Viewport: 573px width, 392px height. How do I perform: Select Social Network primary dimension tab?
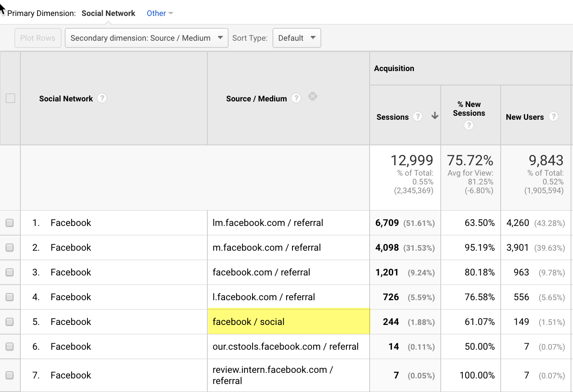coord(108,13)
